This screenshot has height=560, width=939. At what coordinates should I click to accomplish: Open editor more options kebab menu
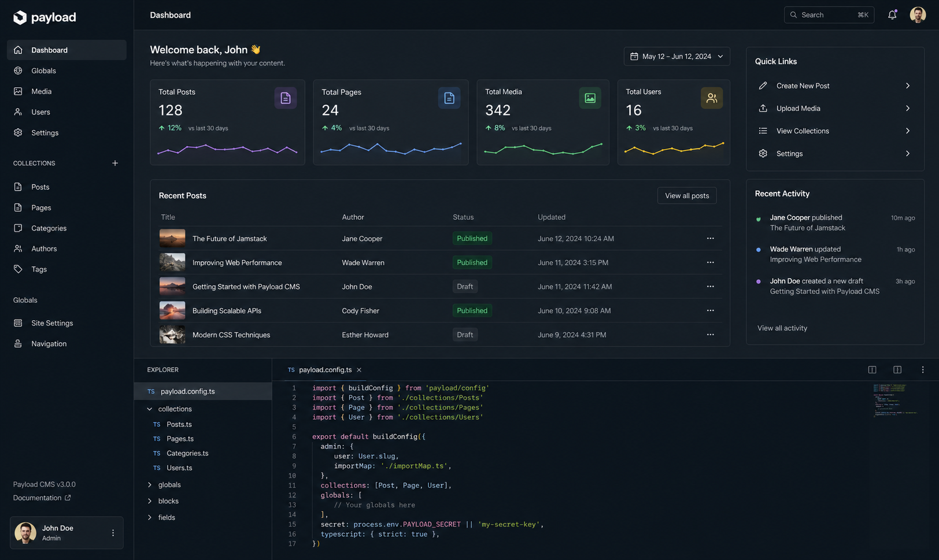923,370
